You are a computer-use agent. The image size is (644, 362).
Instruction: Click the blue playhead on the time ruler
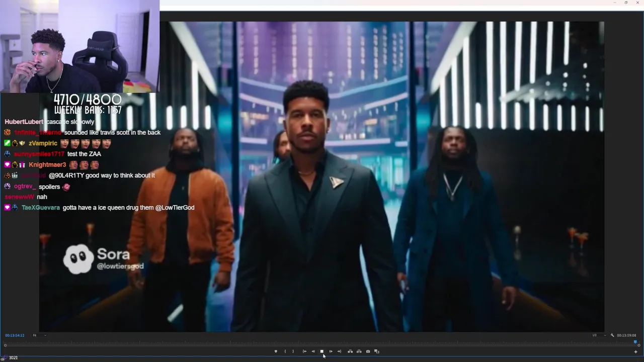pyautogui.click(x=635, y=342)
